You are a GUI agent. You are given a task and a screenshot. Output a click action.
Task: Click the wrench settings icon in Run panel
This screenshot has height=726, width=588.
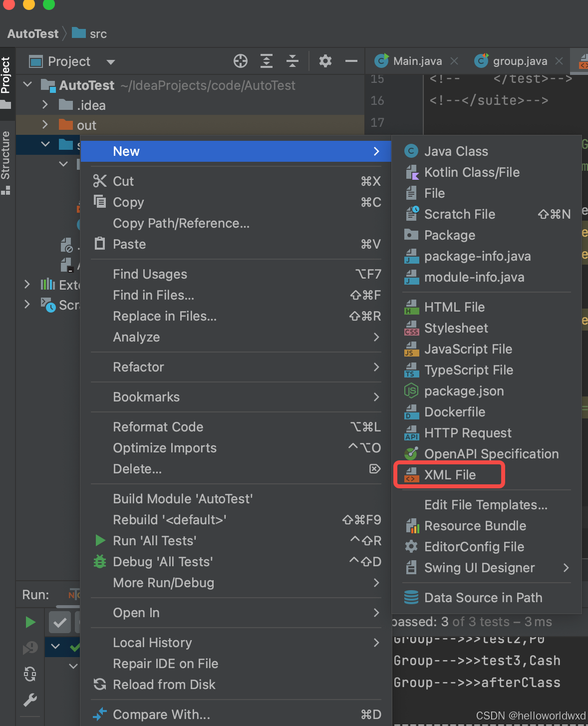(x=30, y=700)
